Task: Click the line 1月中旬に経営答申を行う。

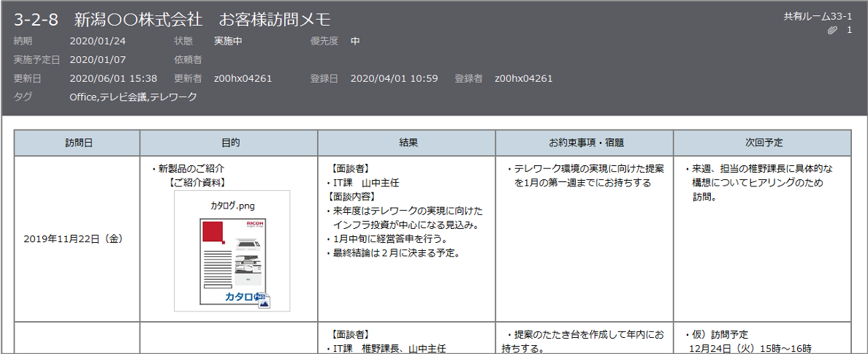Action: (x=387, y=239)
